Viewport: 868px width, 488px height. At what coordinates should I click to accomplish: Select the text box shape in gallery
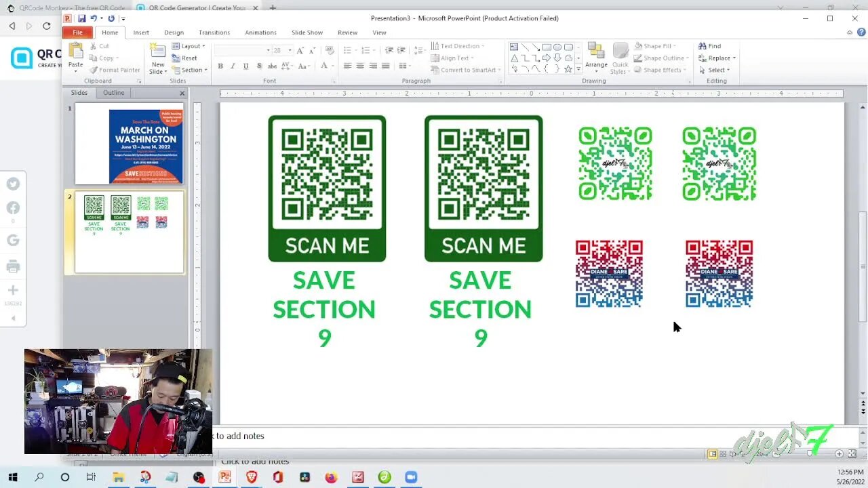514,47
